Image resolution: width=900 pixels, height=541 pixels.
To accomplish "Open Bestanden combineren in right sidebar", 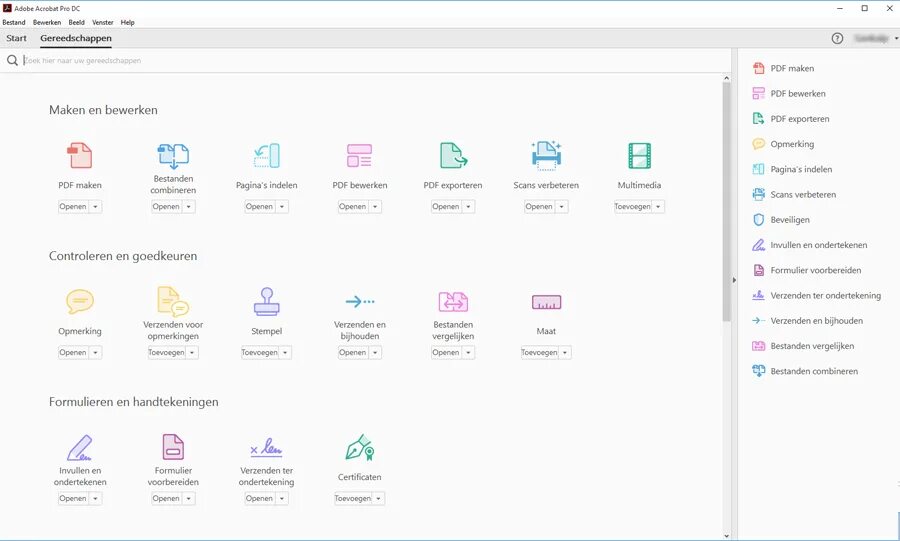I will pos(805,371).
